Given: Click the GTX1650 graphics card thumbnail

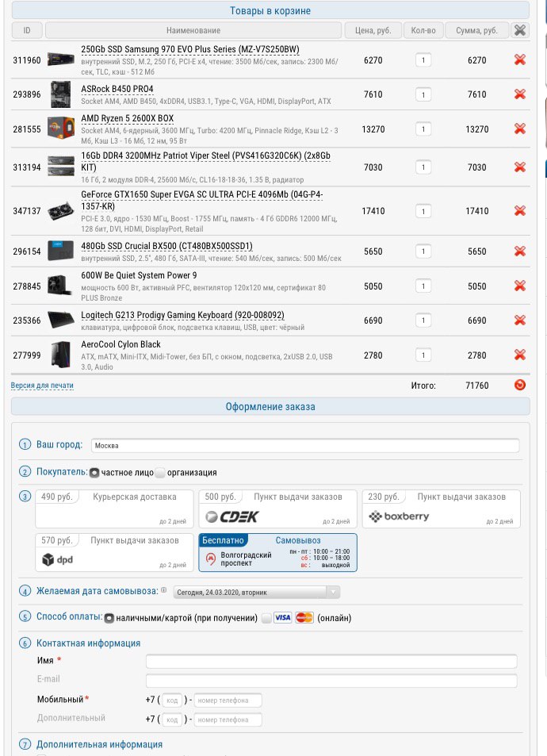Looking at the screenshot, I should pyautogui.click(x=61, y=211).
